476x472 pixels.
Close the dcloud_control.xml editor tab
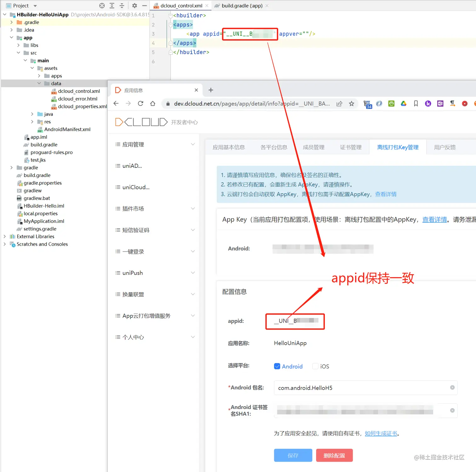[x=207, y=6]
